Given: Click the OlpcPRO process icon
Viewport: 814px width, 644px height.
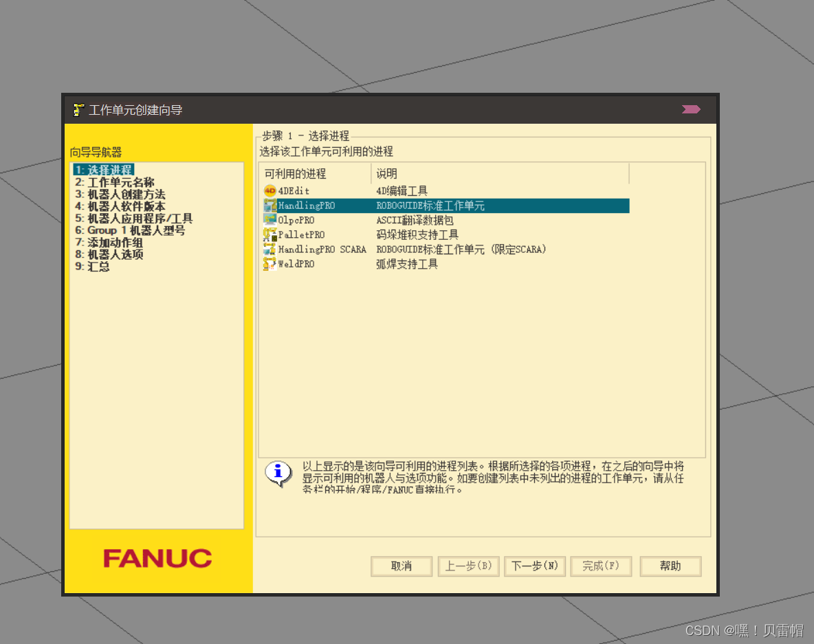Looking at the screenshot, I should (x=269, y=220).
